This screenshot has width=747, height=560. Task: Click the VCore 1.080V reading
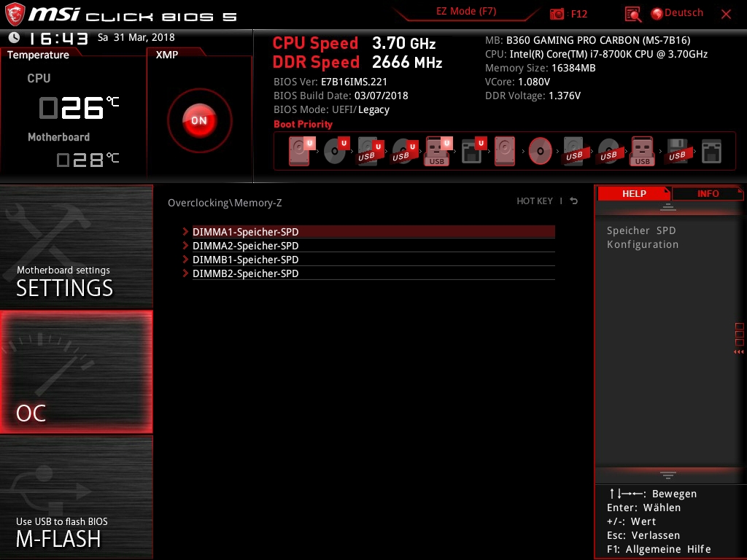coord(517,82)
